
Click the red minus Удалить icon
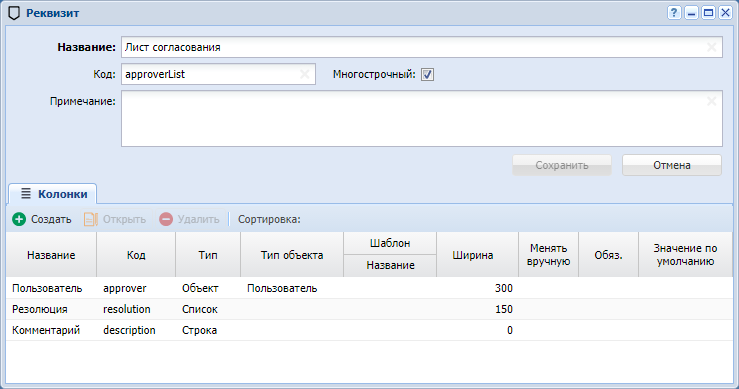(166, 219)
